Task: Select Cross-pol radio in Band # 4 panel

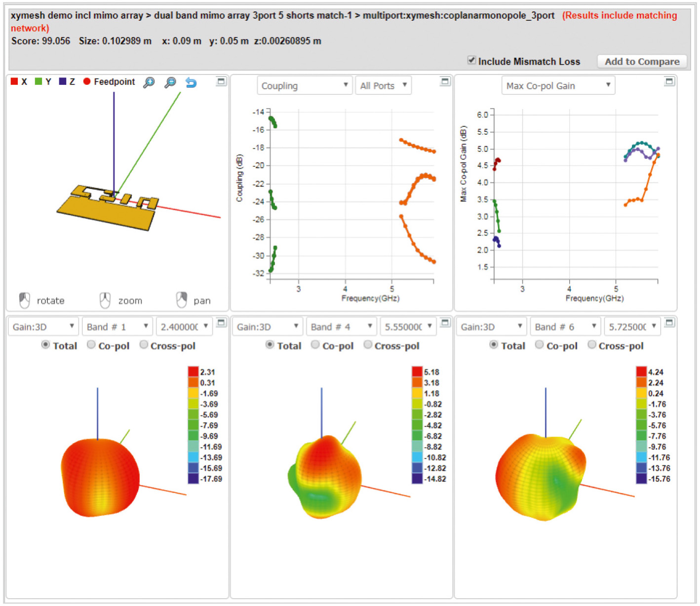Action: pyautogui.click(x=368, y=345)
